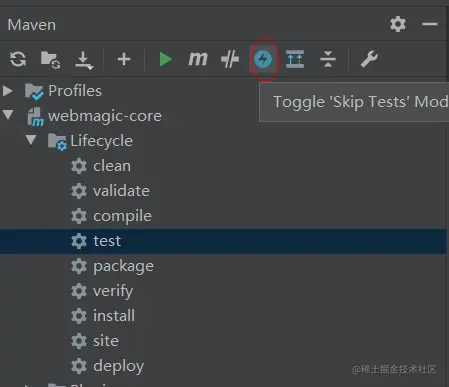Click Expand All toolbar icon
The width and height of the screenshot is (449, 387).
click(295, 59)
